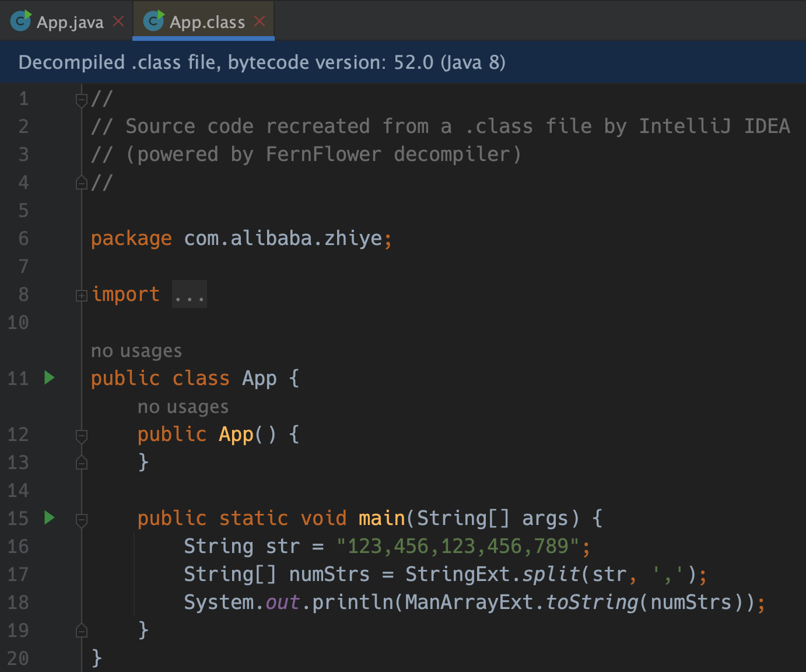Click the run gutter icon beside class App

50,378
